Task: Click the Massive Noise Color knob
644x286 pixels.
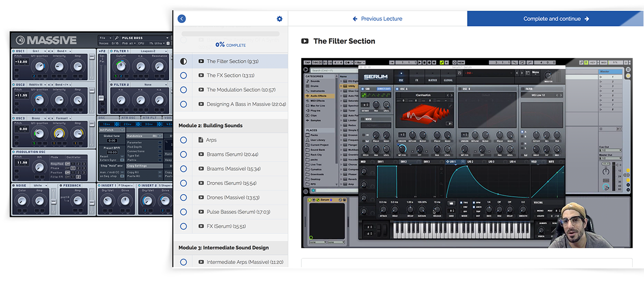Action: 21,201
